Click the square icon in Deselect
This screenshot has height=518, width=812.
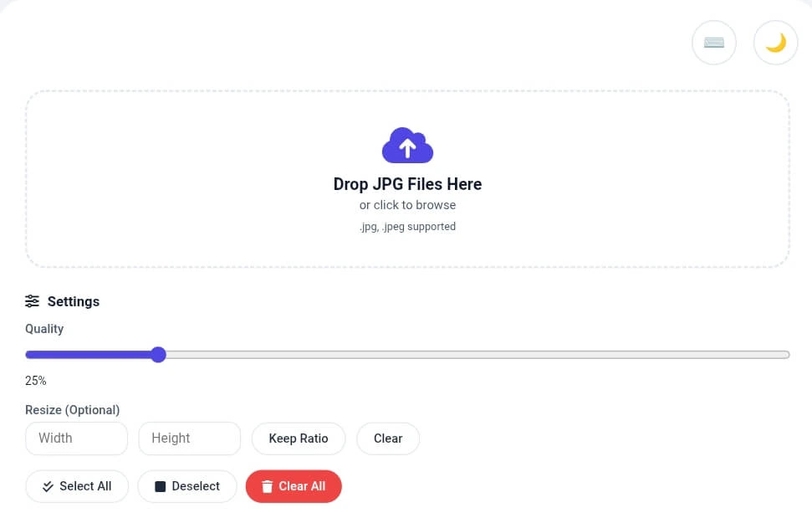click(x=160, y=486)
